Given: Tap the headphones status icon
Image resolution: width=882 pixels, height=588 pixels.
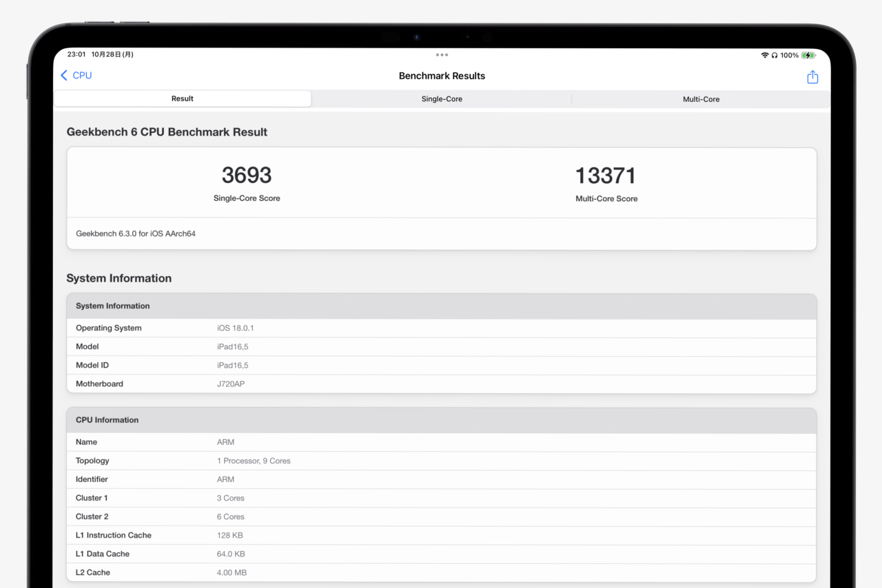Looking at the screenshot, I should click(775, 55).
